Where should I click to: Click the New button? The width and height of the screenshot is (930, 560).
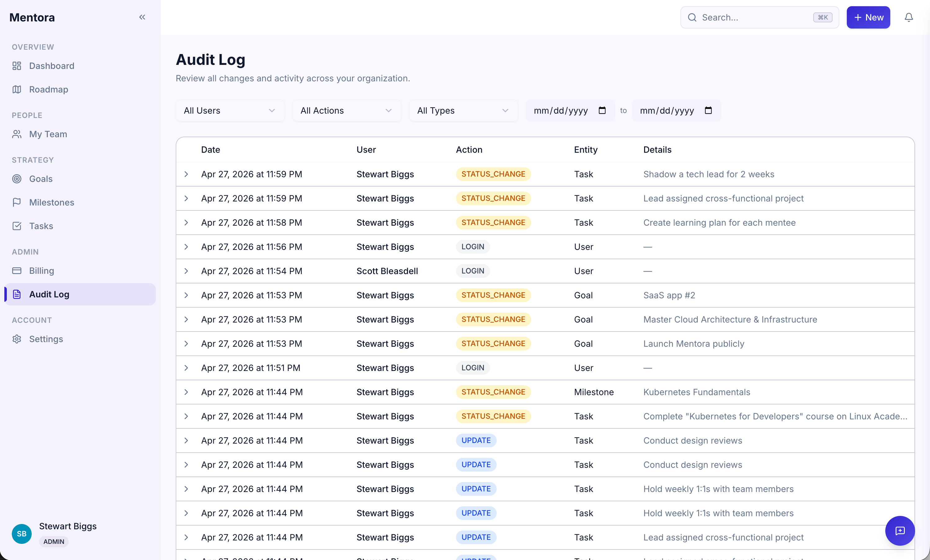click(x=868, y=17)
